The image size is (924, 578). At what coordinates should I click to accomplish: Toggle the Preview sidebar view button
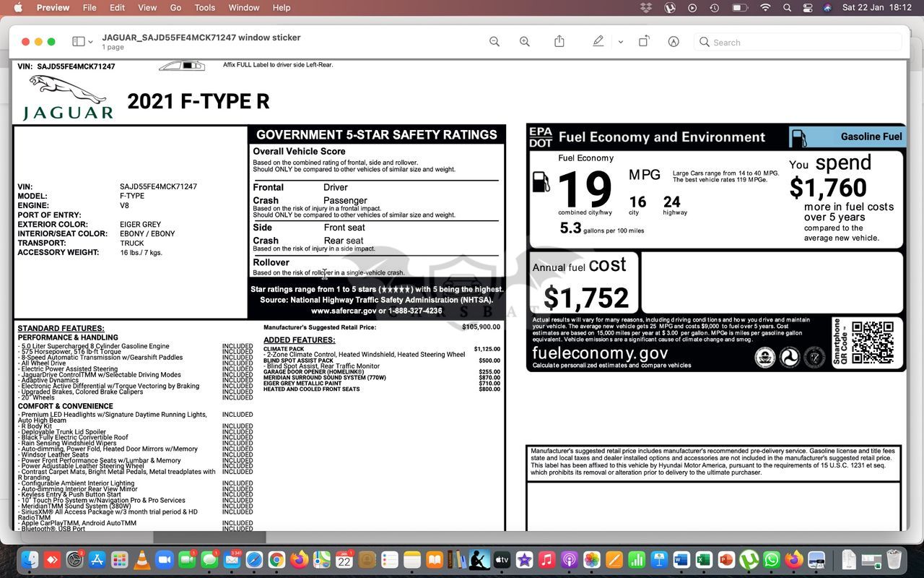pos(79,42)
